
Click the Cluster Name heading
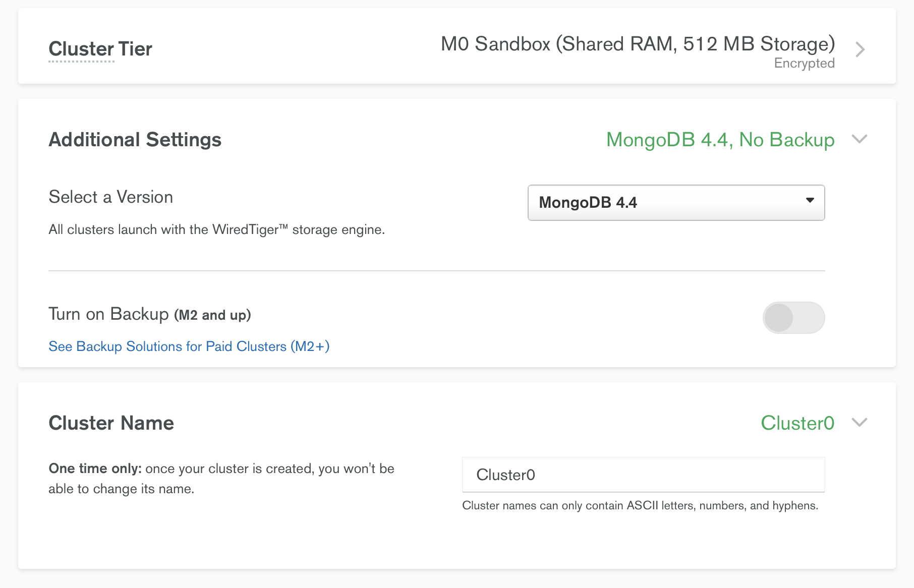(x=111, y=423)
